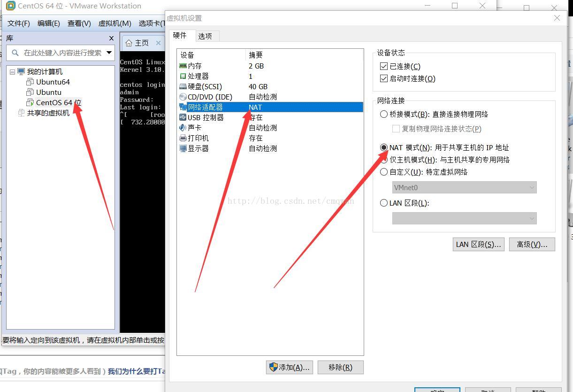Close the 主页 tab with its X

[158, 43]
